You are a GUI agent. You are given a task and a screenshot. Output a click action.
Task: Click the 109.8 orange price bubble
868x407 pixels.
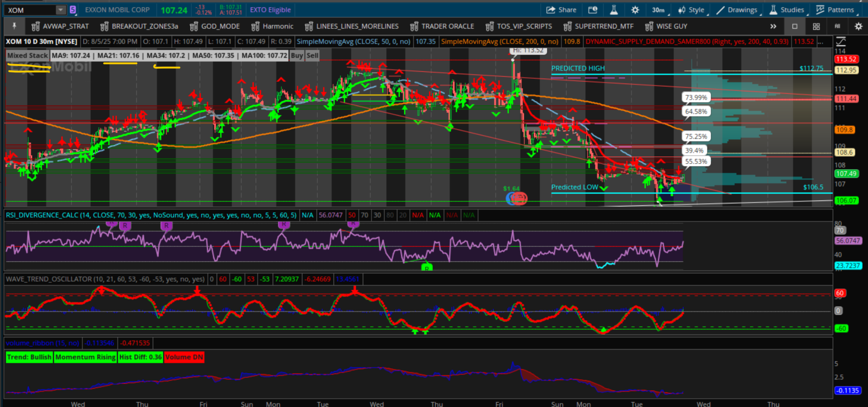click(844, 130)
